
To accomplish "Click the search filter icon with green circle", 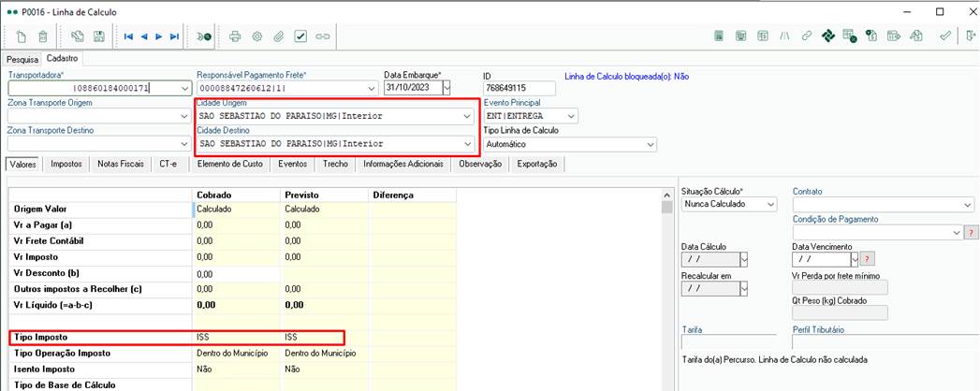I will (x=204, y=36).
